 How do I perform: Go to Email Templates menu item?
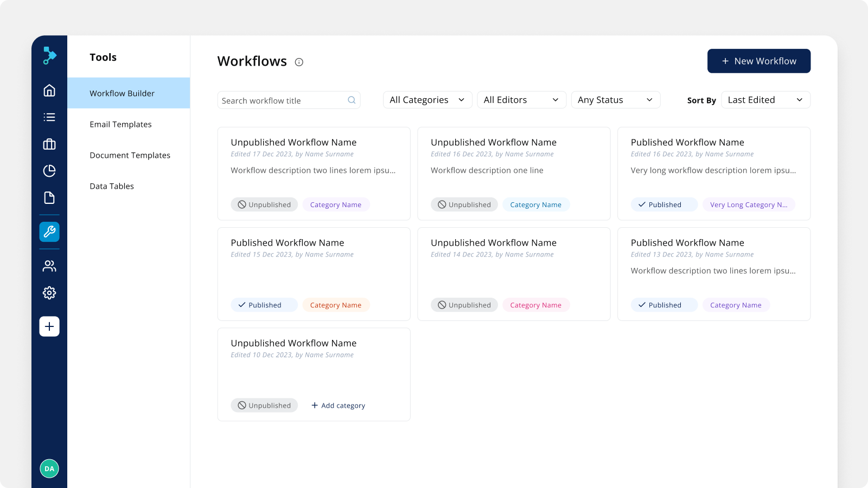(x=120, y=124)
